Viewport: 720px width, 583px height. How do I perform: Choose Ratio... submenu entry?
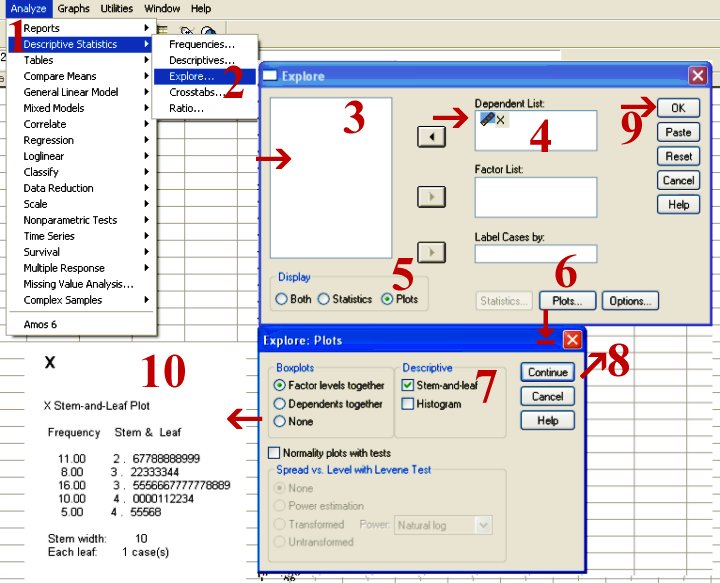tap(204, 108)
